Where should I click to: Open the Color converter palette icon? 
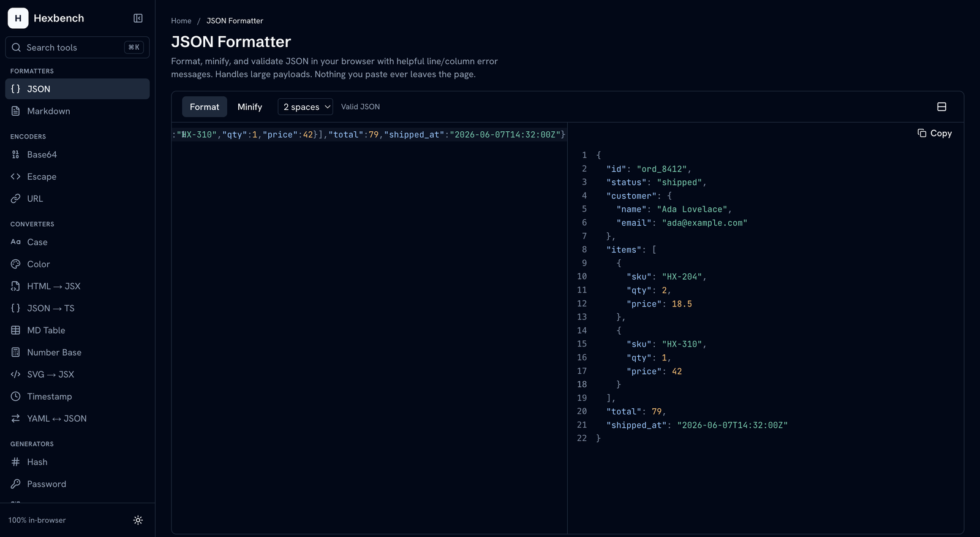15,264
